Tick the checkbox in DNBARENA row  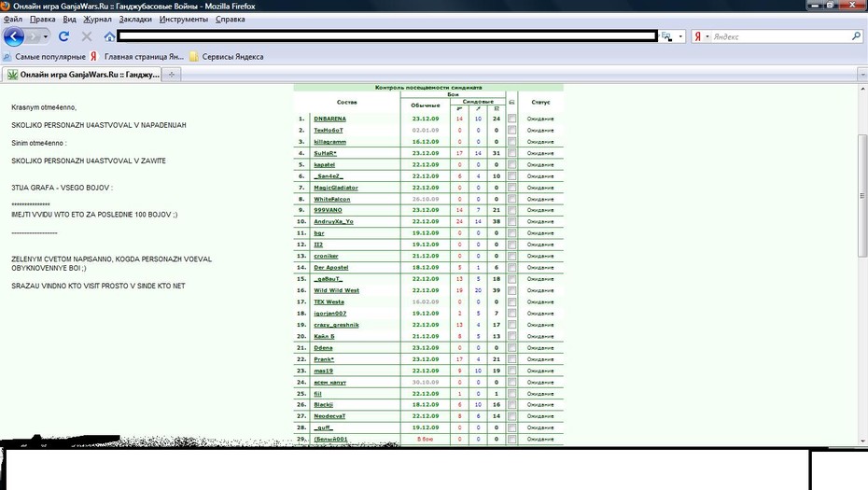(511, 119)
